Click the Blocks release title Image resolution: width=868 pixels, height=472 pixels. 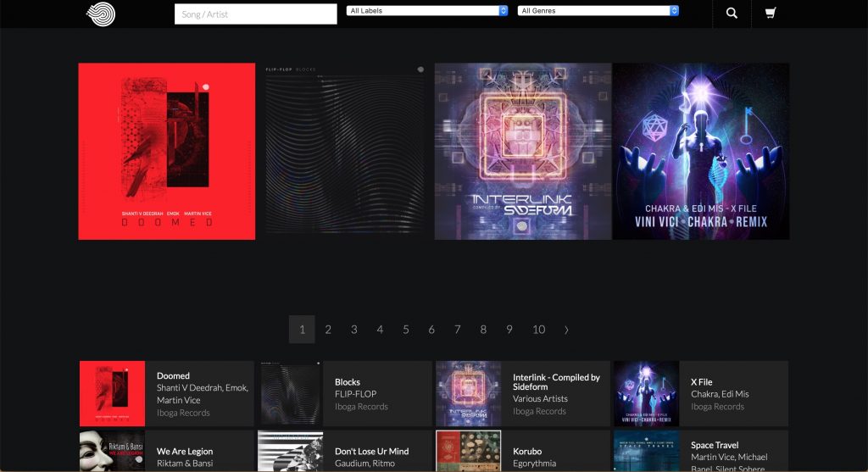[347, 382]
